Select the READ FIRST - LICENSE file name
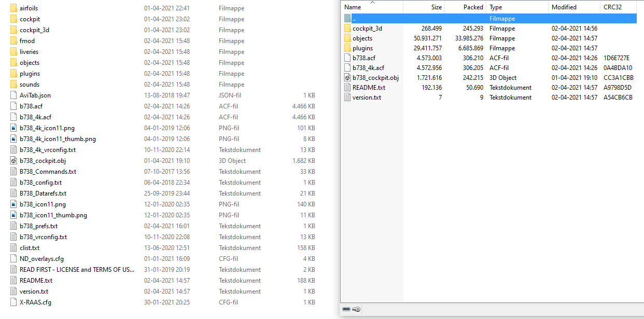 tap(77, 270)
